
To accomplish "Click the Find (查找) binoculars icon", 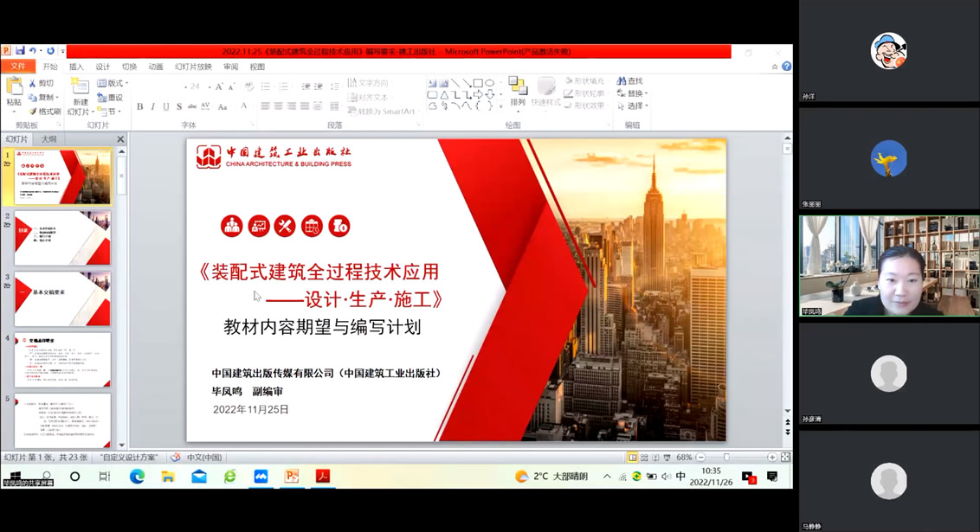I will [622, 81].
